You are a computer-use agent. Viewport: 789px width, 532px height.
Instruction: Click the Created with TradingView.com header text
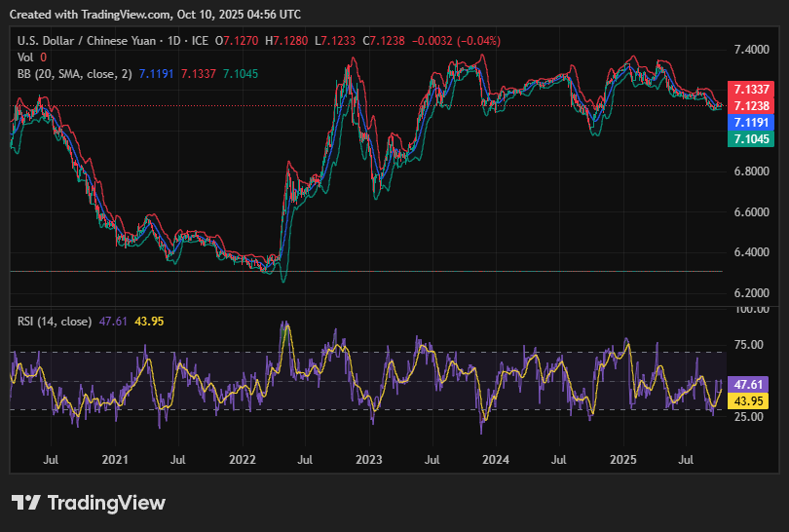point(156,15)
